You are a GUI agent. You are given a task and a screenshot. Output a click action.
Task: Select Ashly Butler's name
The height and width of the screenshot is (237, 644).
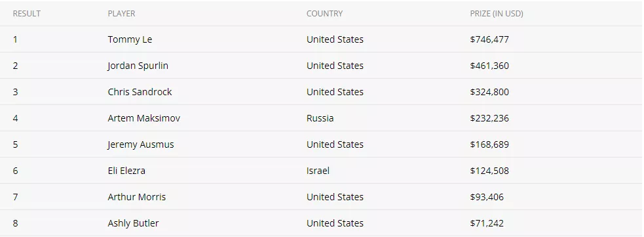133,223
